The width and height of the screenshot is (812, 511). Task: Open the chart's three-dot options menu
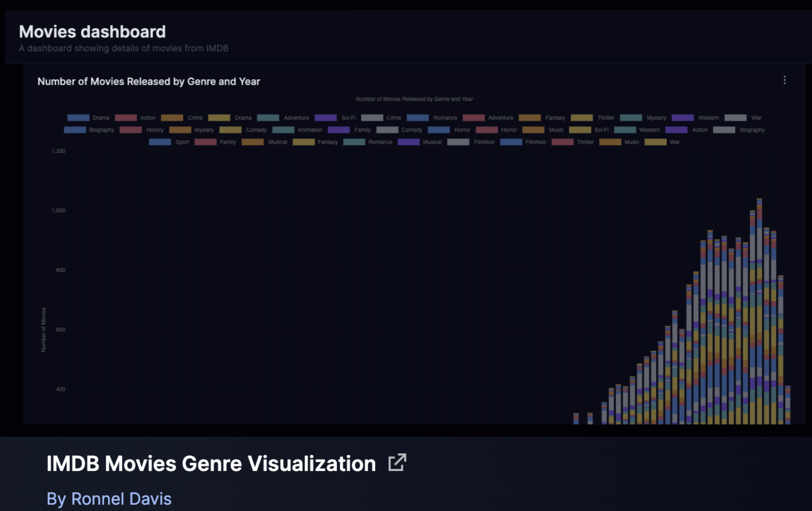point(785,80)
